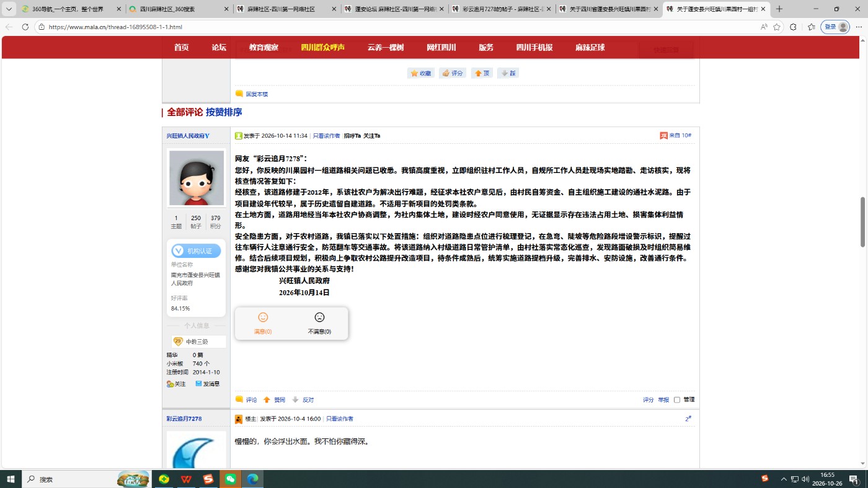Refresh the page
This screenshot has width=868, height=488.
(x=25, y=27)
